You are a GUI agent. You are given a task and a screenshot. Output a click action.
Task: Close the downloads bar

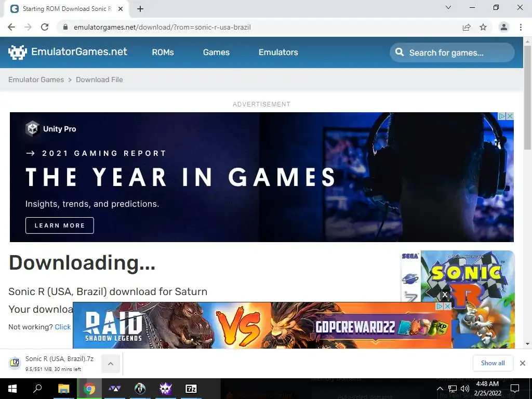[x=523, y=363]
